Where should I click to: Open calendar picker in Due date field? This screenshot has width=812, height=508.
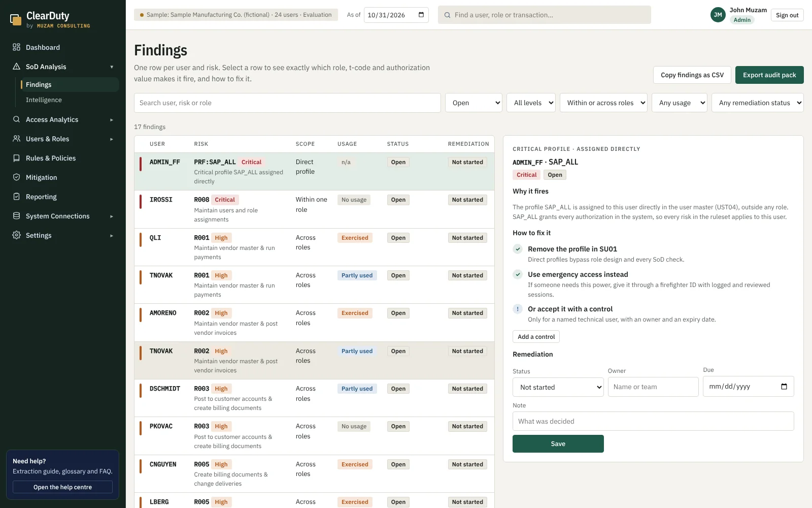pos(784,387)
